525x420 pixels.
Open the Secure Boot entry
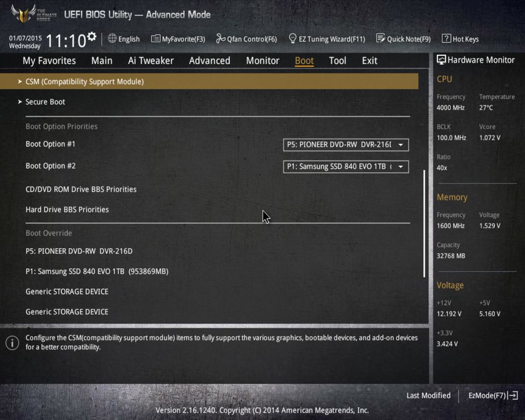(x=45, y=102)
